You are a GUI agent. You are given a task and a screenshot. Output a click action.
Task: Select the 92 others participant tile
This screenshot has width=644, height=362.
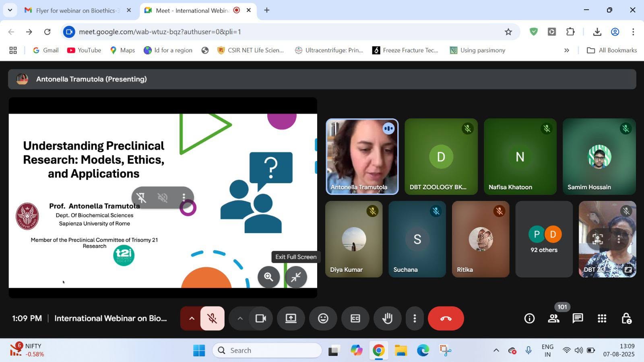544,239
